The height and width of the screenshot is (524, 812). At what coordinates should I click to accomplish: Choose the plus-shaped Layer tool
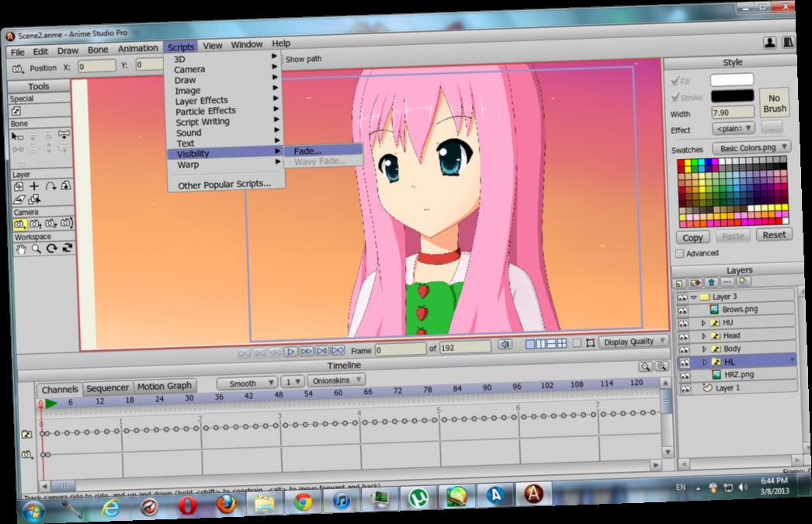click(x=34, y=186)
